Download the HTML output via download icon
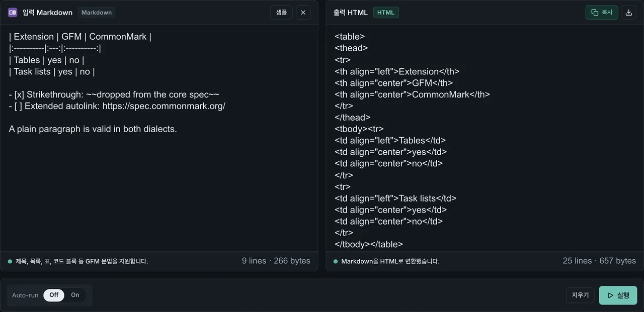 point(628,13)
